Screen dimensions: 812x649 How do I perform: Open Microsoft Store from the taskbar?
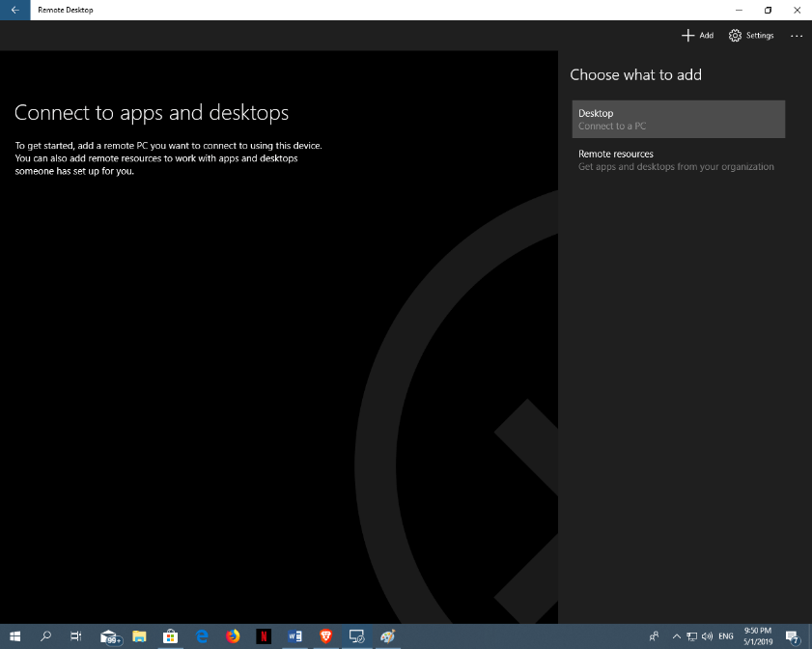pos(170,636)
